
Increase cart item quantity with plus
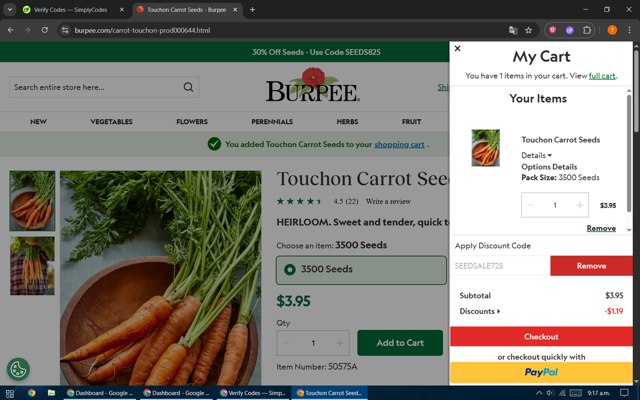click(x=579, y=205)
